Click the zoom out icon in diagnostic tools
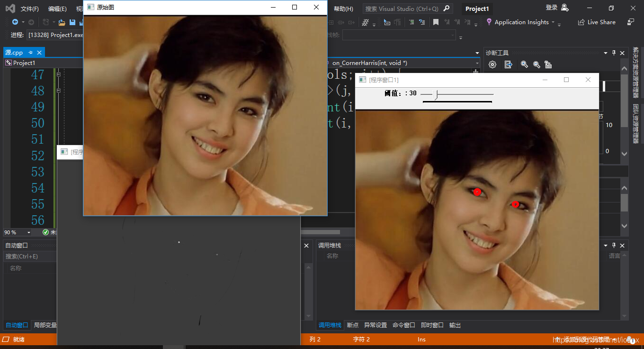The width and height of the screenshot is (644, 349). click(x=537, y=64)
